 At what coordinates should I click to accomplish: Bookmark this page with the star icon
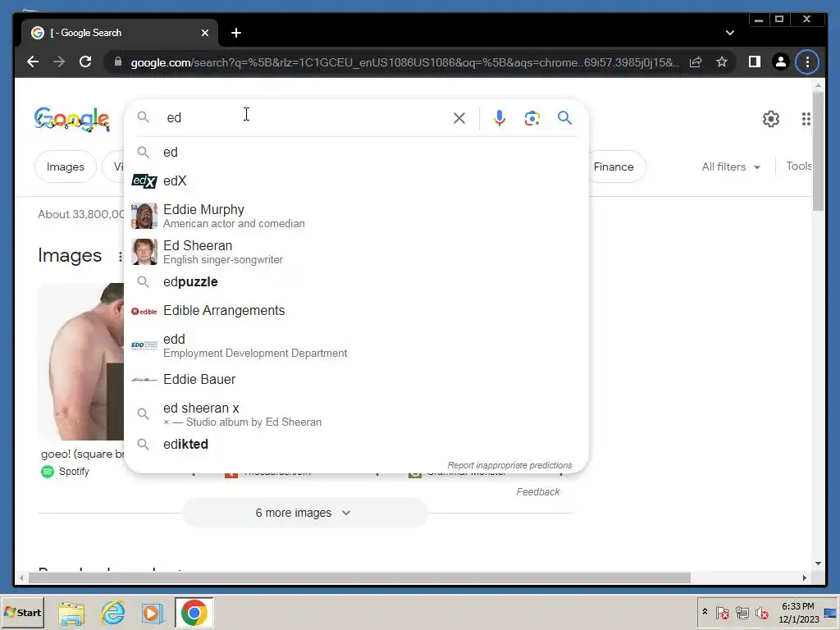(x=722, y=62)
